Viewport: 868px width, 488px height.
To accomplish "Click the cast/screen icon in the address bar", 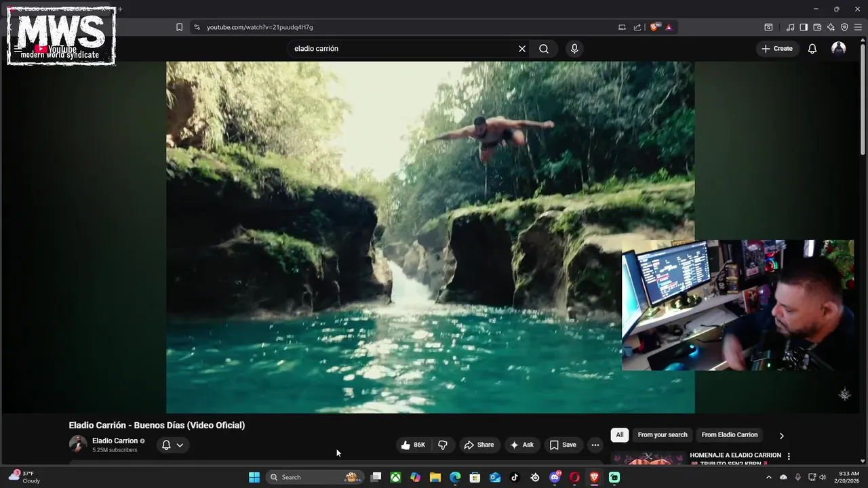I will pos(622,27).
